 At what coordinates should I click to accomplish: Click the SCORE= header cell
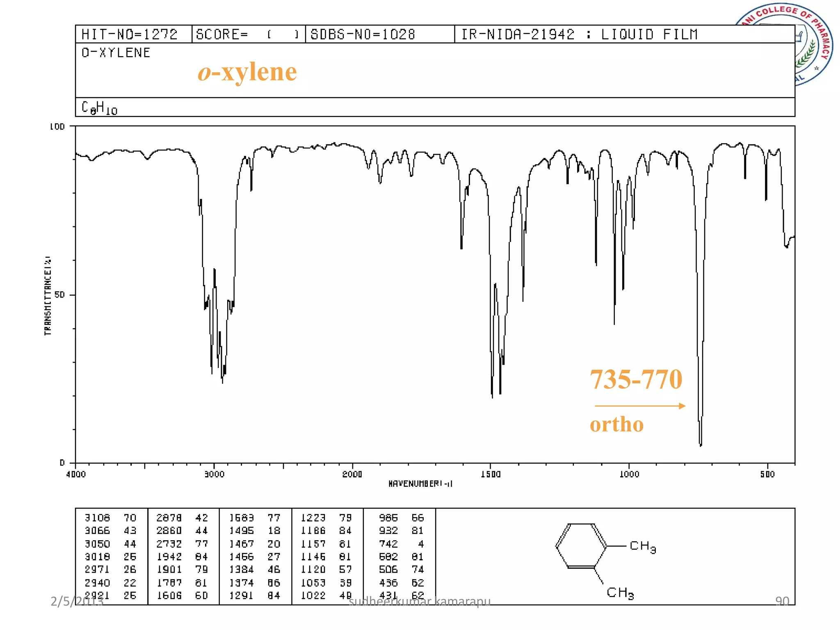click(249, 34)
